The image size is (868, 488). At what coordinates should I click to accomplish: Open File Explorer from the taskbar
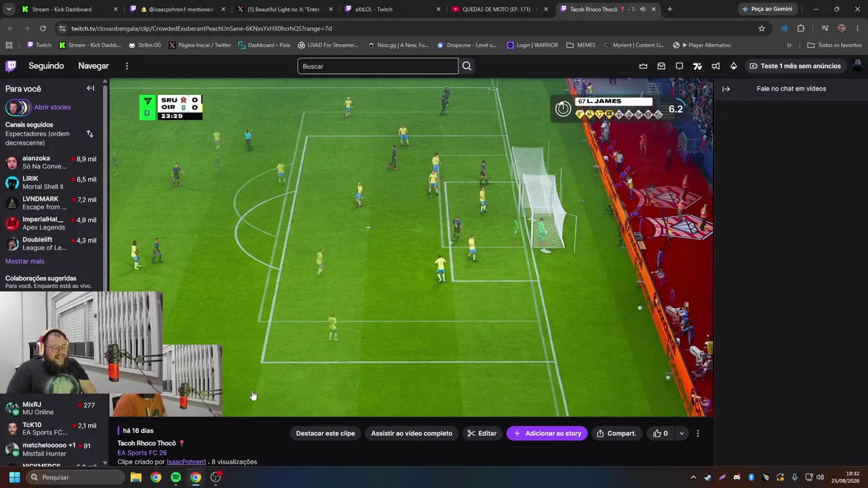pos(136,477)
